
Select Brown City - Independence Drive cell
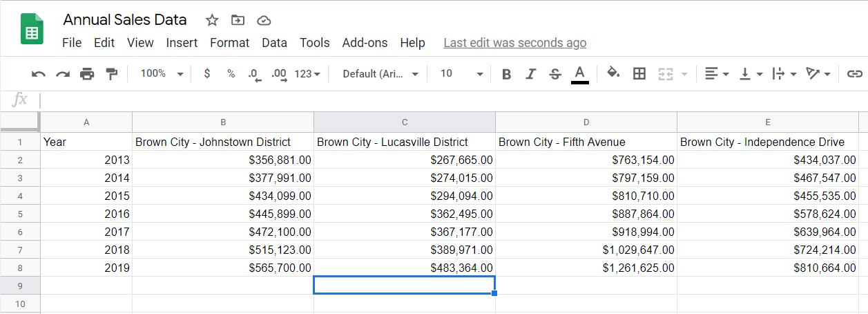click(768, 142)
